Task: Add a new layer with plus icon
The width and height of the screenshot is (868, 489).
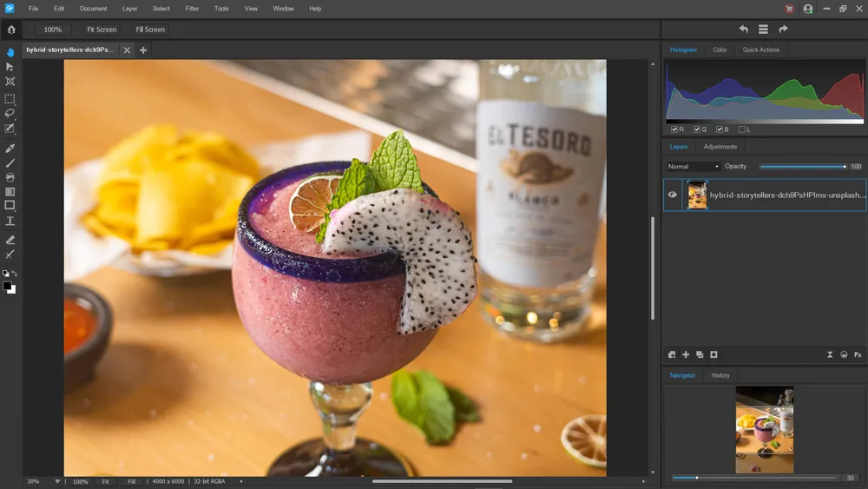Action: [x=686, y=354]
